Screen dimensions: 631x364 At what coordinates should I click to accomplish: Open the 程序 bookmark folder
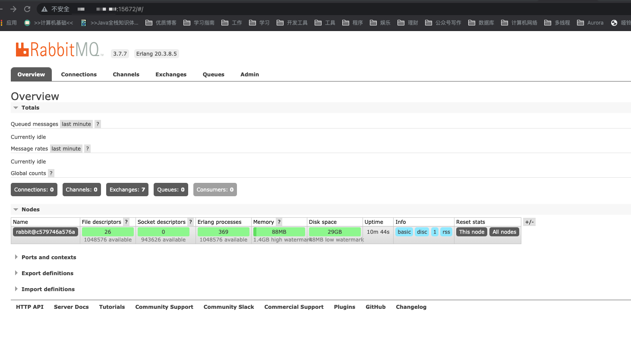[x=353, y=23]
